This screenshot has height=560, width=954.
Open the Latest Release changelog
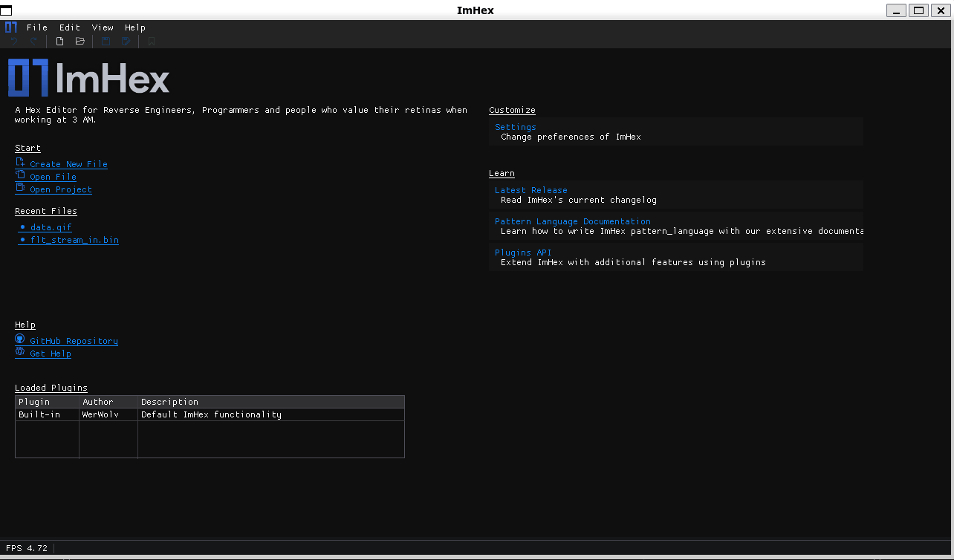point(531,190)
